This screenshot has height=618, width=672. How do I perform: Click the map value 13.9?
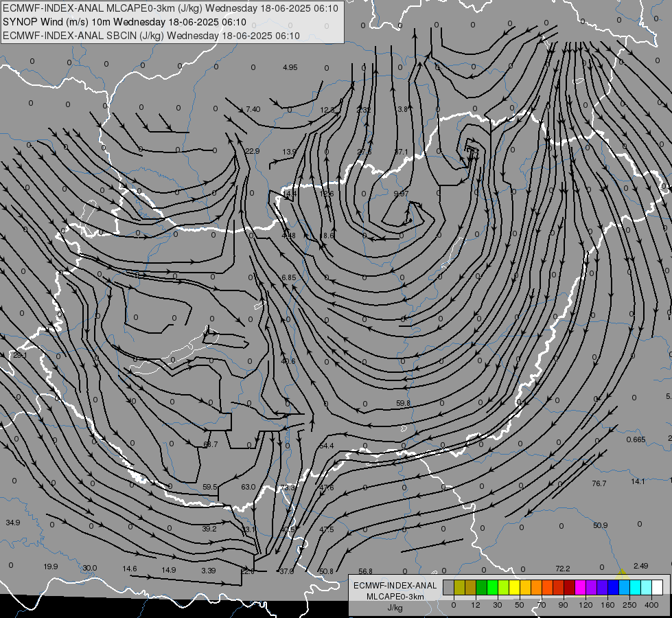click(289, 151)
